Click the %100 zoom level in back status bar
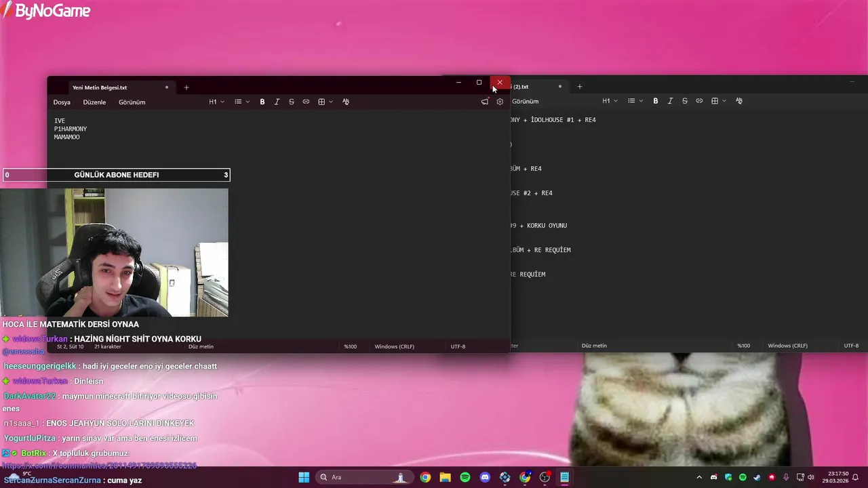The width and height of the screenshot is (868, 488). coord(744,346)
